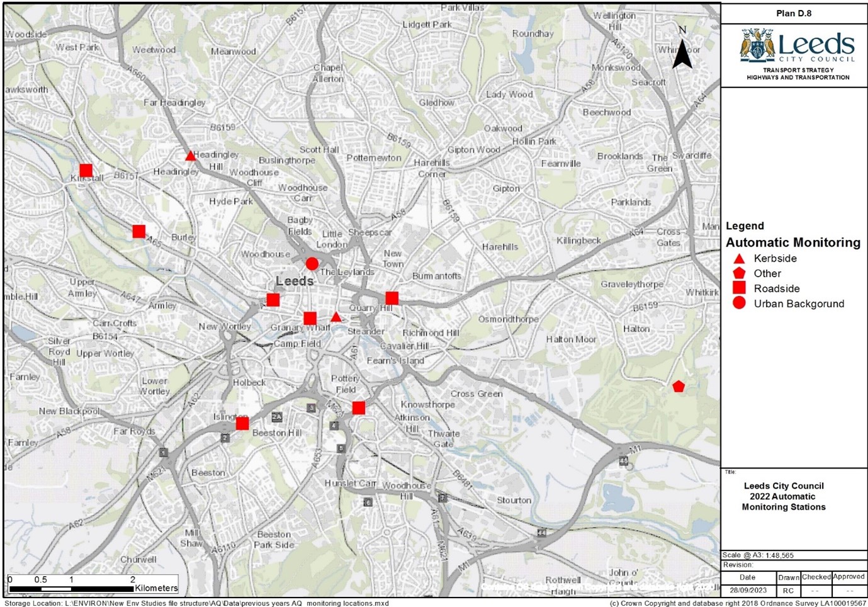This screenshot has width=868, height=607.
Task: Select the red square marker above Quarry Hill
Action: (x=392, y=298)
